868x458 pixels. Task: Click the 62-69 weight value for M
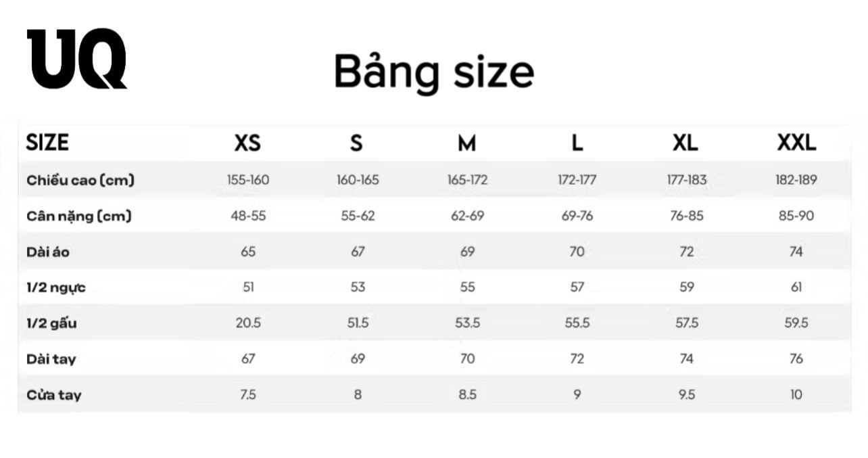(x=467, y=216)
